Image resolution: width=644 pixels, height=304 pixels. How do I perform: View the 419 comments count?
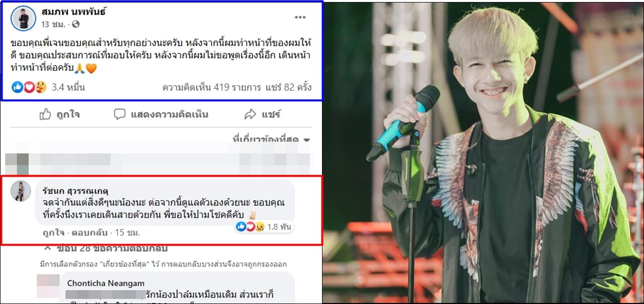209,87
